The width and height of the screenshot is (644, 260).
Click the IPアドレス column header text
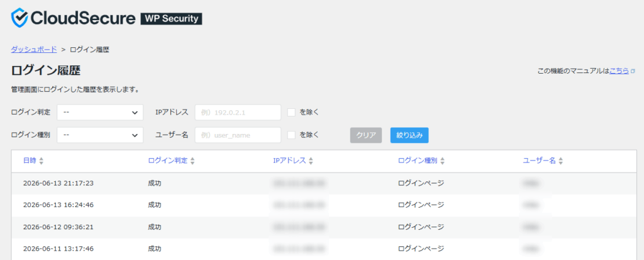click(x=289, y=161)
